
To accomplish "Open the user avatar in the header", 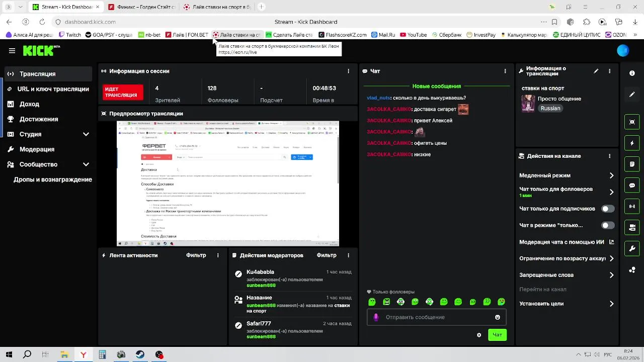I will click(x=623, y=50).
